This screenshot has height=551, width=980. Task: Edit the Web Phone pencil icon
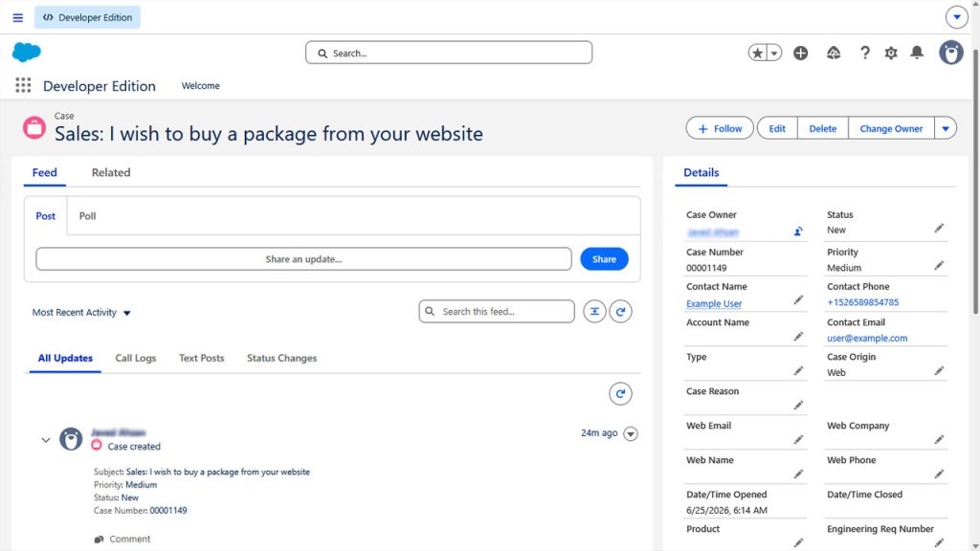point(939,474)
